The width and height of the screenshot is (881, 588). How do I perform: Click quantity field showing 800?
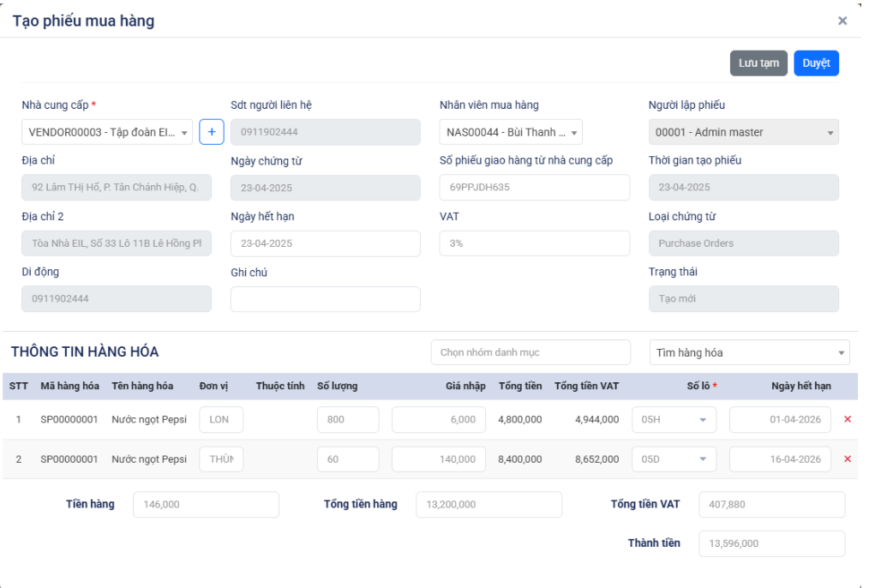347,420
